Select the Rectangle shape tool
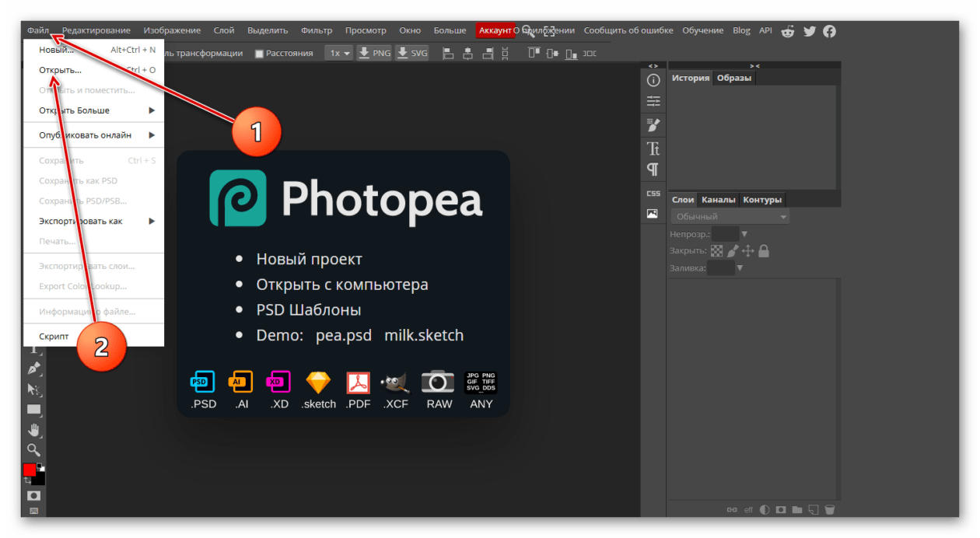980x538 pixels. pyautogui.click(x=33, y=409)
